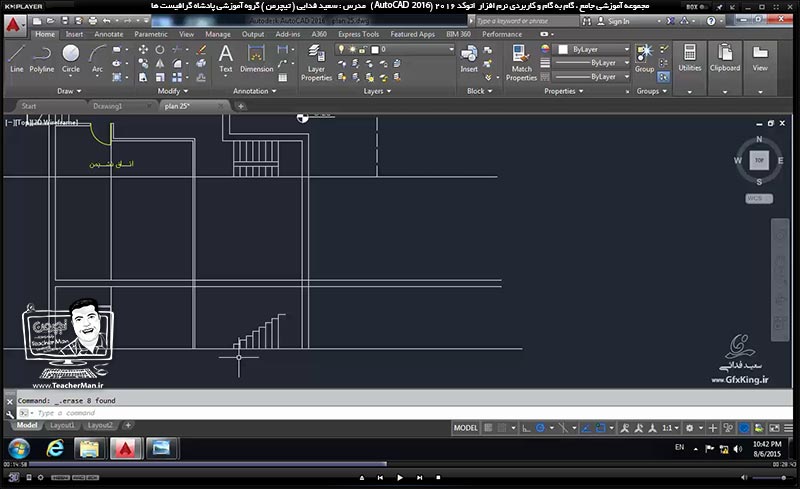Click the Erase tool icon
Image resolution: width=800 pixels, height=489 pixels.
pyautogui.click(x=202, y=50)
